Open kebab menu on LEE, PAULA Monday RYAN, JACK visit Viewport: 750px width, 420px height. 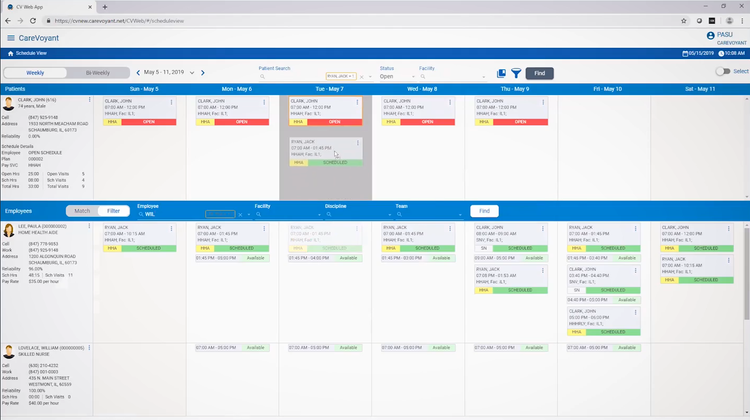(x=264, y=229)
